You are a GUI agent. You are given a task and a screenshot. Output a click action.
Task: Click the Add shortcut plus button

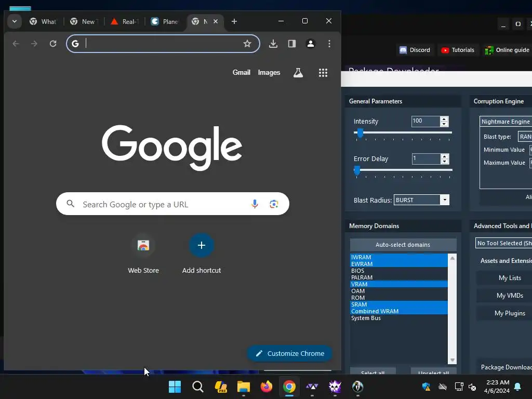[x=202, y=245]
